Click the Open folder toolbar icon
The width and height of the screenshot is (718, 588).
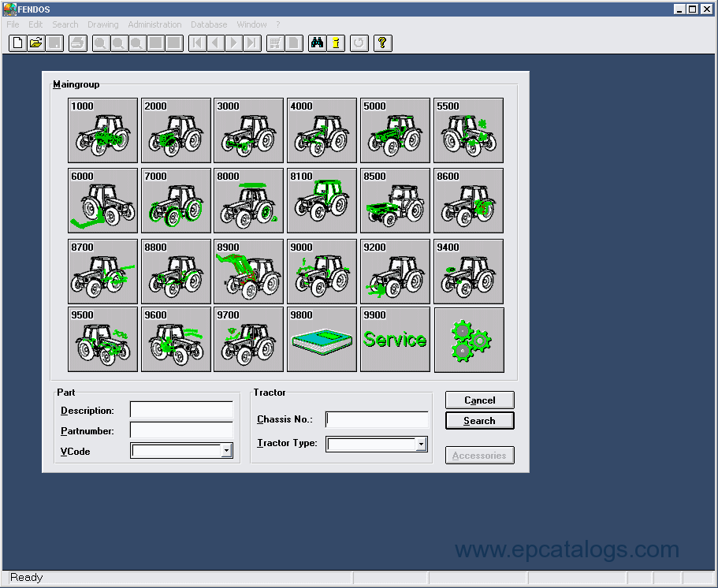tap(35, 43)
